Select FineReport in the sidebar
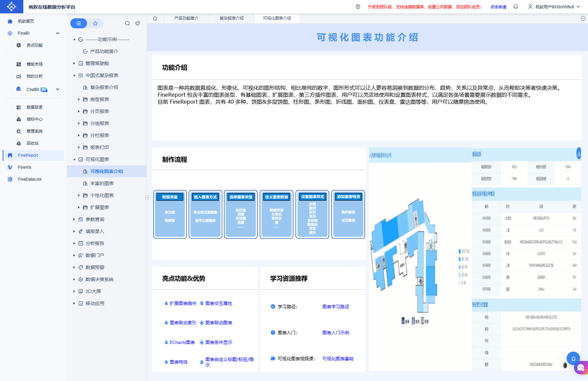The width and height of the screenshot is (588, 381). 33,155
